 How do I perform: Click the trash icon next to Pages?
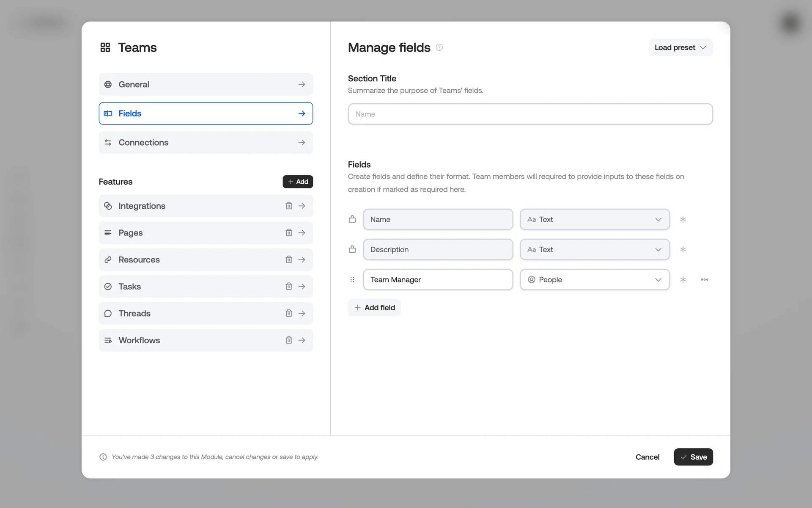[289, 233]
